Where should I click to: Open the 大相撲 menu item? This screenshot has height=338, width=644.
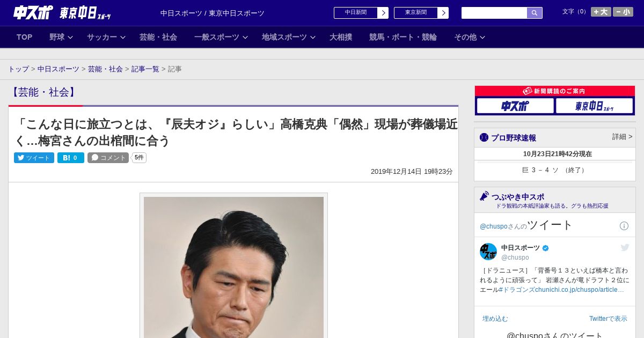pyautogui.click(x=341, y=37)
